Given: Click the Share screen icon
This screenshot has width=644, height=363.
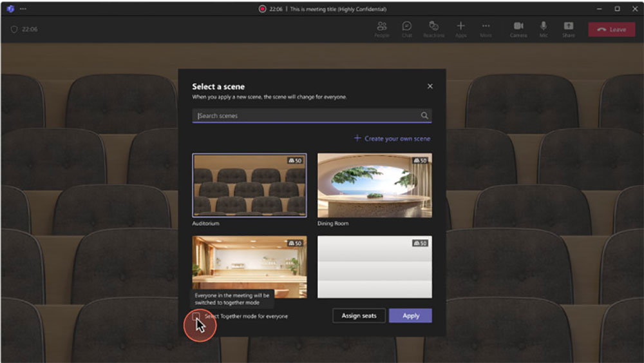Looking at the screenshot, I should (569, 28).
